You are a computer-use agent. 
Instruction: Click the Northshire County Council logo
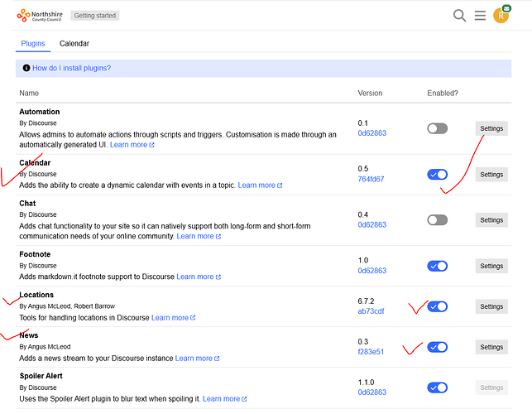40,16
